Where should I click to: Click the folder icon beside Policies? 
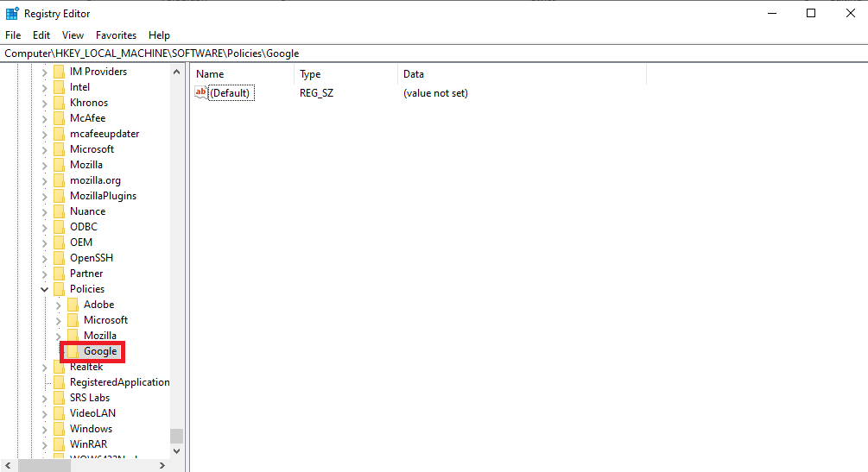(x=60, y=289)
